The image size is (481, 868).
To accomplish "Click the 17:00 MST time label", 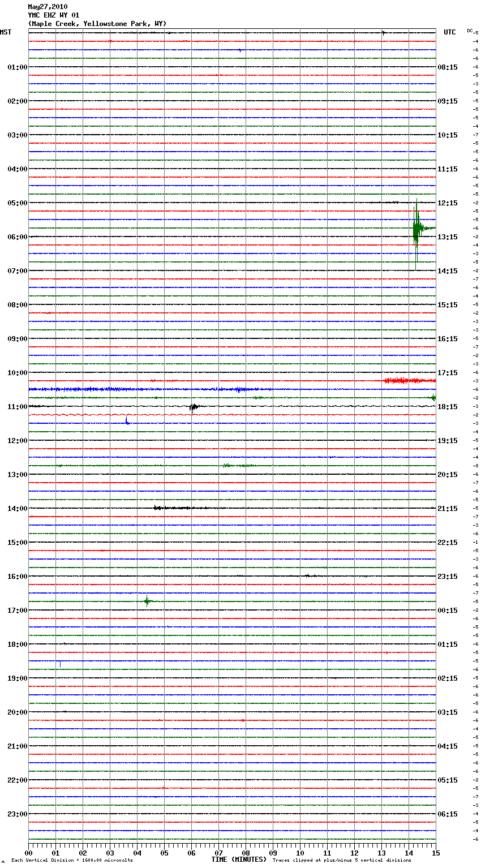I will [x=18, y=611].
